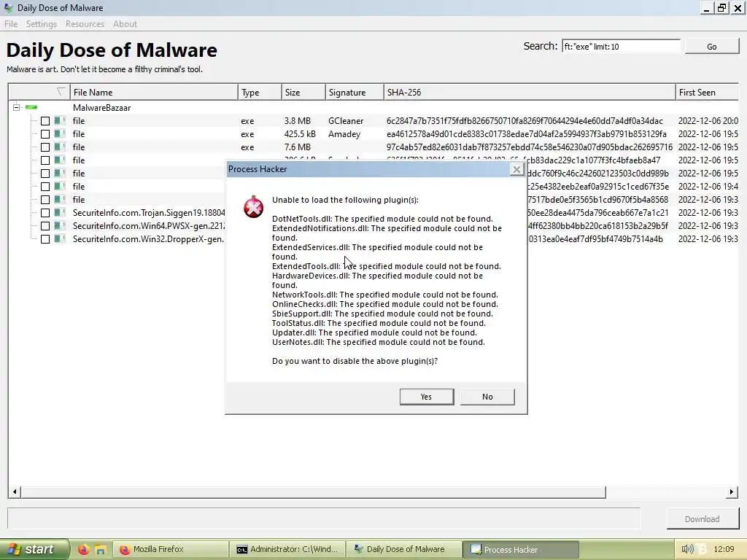The image size is (747, 560).
Task: Check the Win32.DropperX-gen row checkbox
Action: 45,239
